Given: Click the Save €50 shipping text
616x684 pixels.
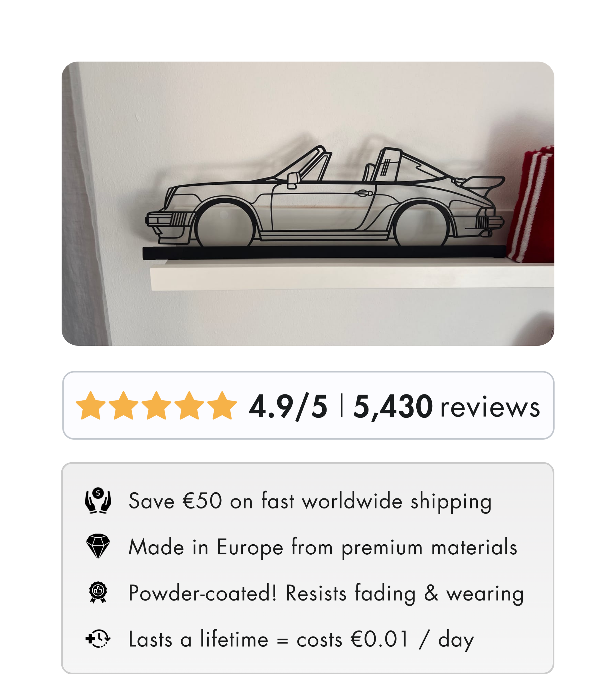Looking at the screenshot, I should 310,501.
